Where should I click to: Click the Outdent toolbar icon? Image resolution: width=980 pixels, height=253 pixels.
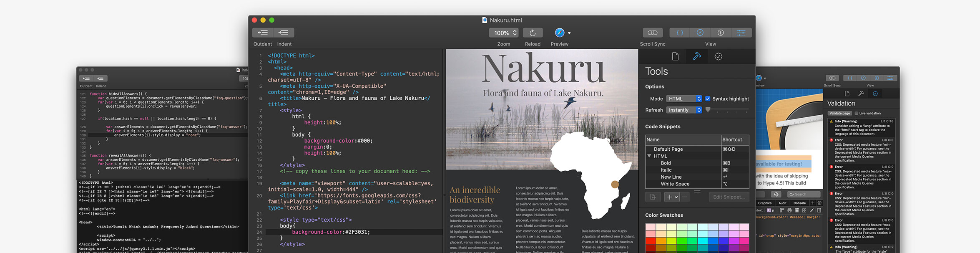point(263,33)
